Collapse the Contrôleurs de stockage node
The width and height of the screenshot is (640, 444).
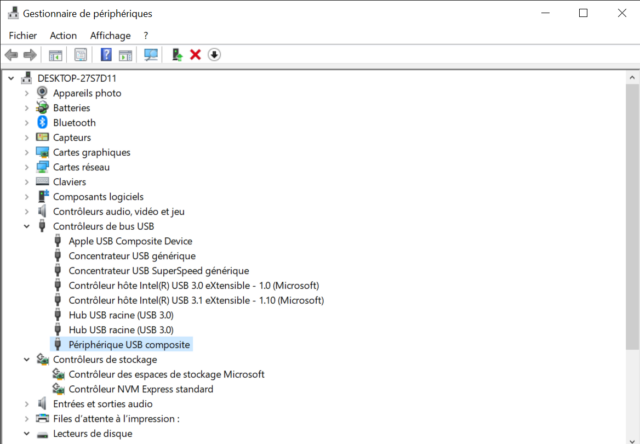coord(27,360)
